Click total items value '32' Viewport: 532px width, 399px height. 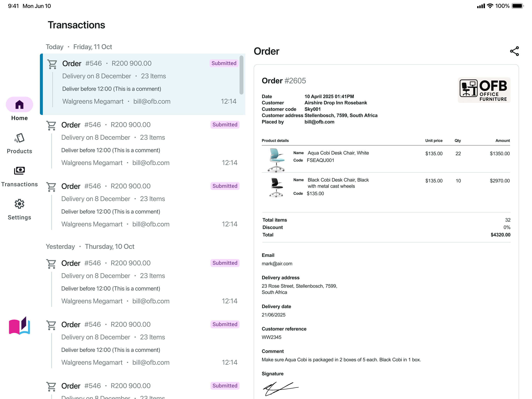pyautogui.click(x=508, y=220)
